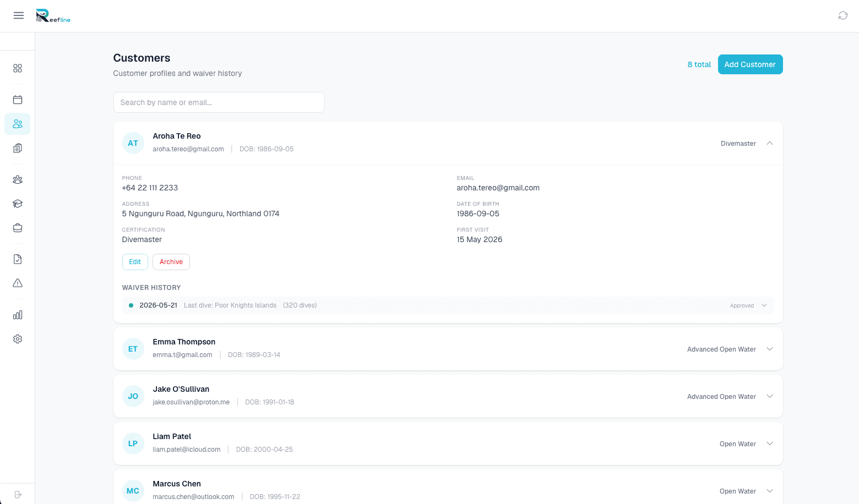Click the Customers page heading
This screenshot has height=504, width=859.
pyautogui.click(x=142, y=58)
